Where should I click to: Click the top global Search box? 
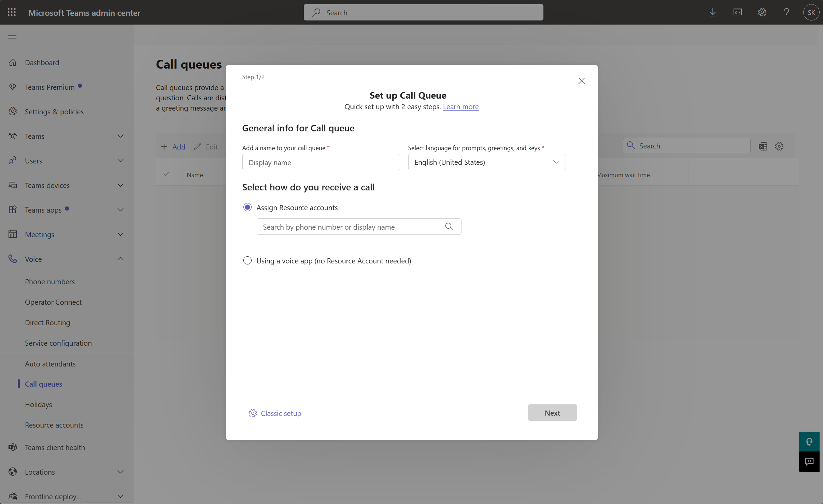[x=423, y=12]
